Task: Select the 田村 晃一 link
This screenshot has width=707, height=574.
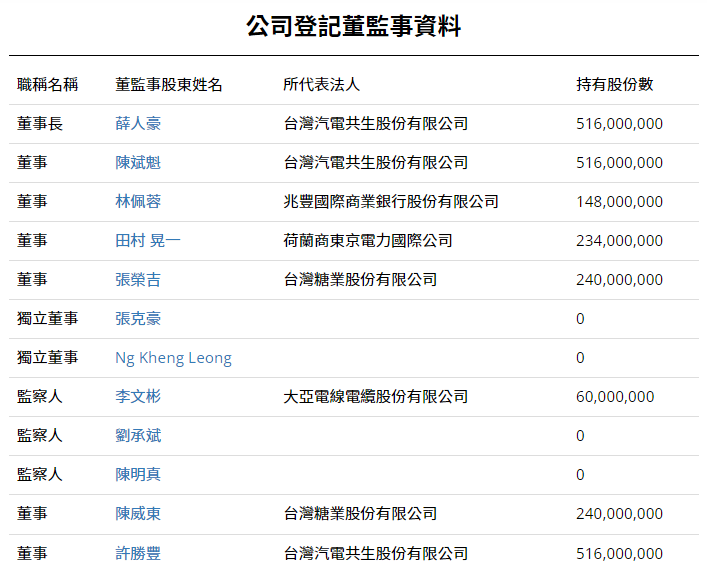Action: pos(148,241)
